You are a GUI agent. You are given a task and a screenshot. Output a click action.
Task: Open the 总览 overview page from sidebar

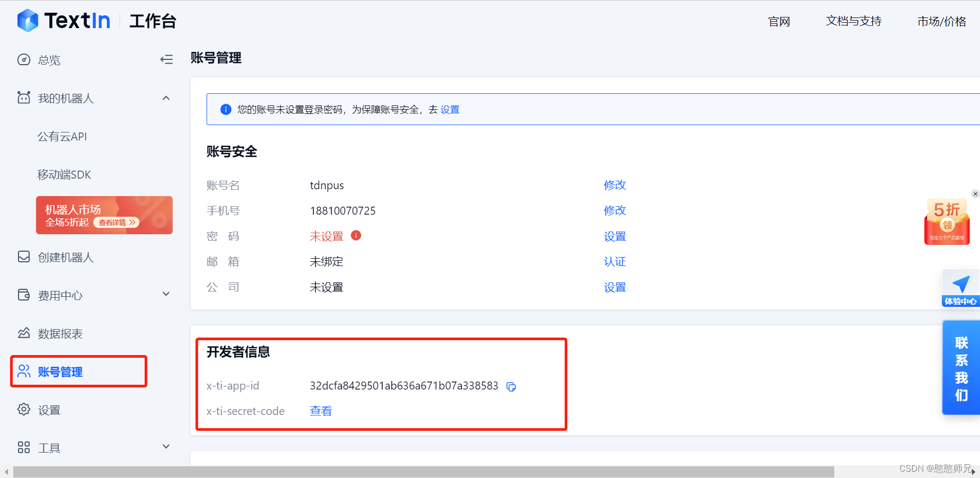[x=49, y=60]
